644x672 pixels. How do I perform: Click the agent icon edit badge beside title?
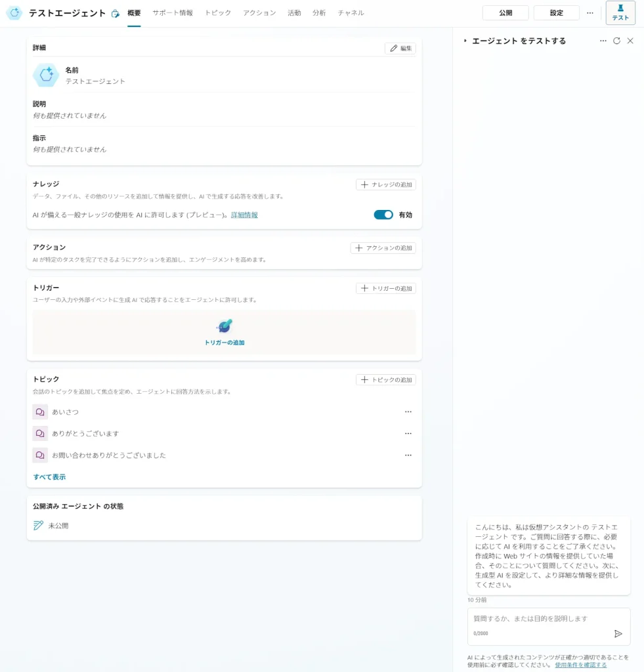[116, 14]
